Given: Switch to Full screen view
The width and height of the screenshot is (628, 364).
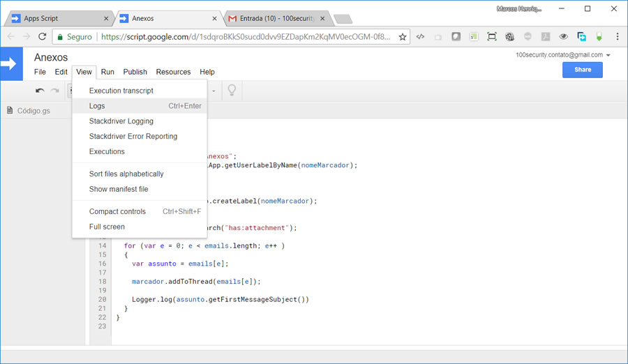Looking at the screenshot, I should pyautogui.click(x=140, y=227).
